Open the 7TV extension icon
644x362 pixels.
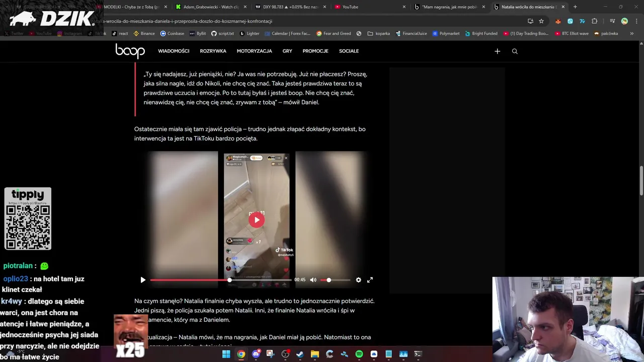pos(582,21)
